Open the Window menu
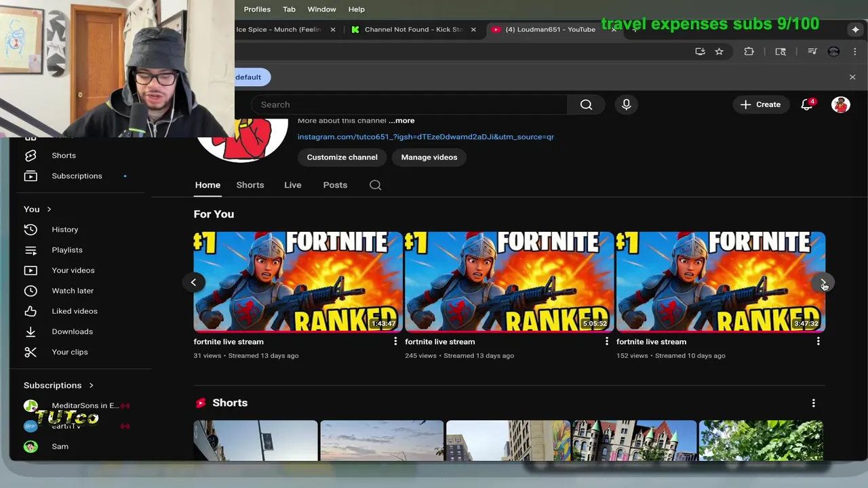The image size is (868, 488). pyautogui.click(x=321, y=9)
